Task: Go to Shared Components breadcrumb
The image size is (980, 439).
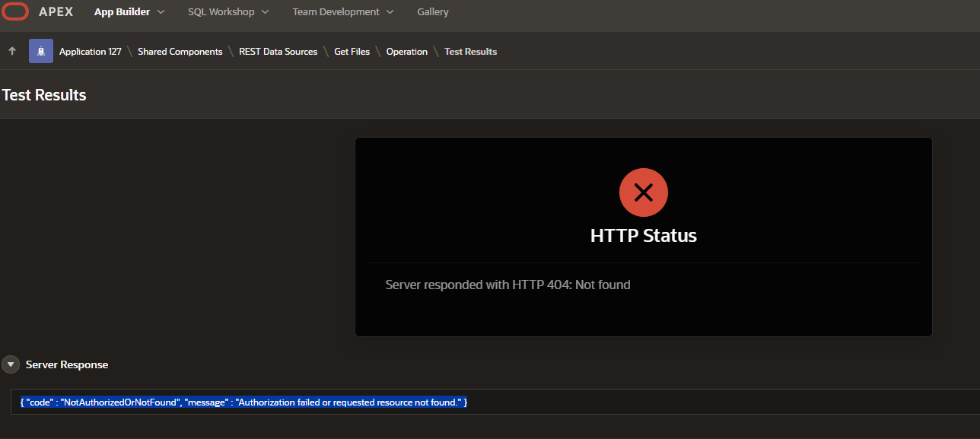Action: point(180,52)
